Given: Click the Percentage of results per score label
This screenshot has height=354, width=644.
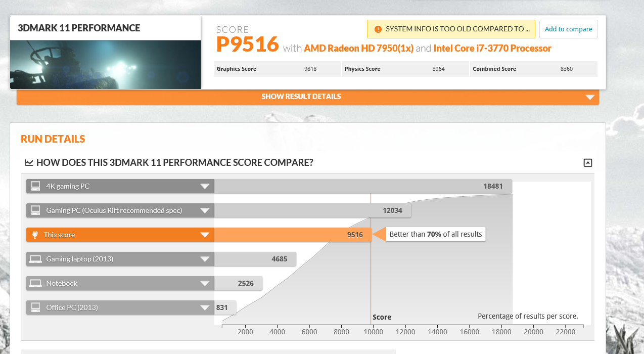Looking at the screenshot, I should [528, 316].
